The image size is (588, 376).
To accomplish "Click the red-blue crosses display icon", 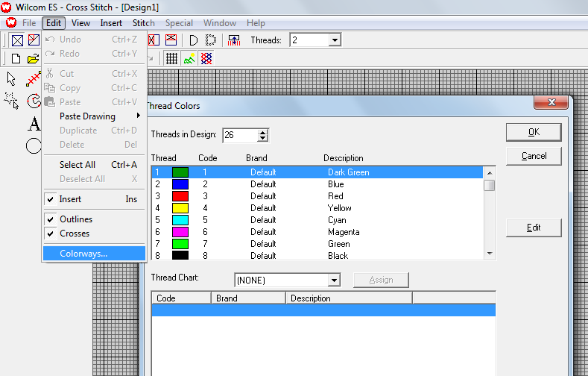I will click(x=206, y=59).
